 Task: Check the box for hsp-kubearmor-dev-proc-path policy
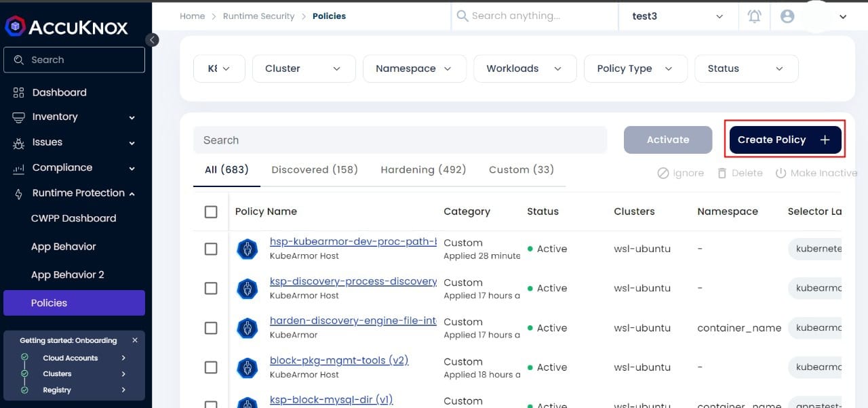pyautogui.click(x=211, y=249)
